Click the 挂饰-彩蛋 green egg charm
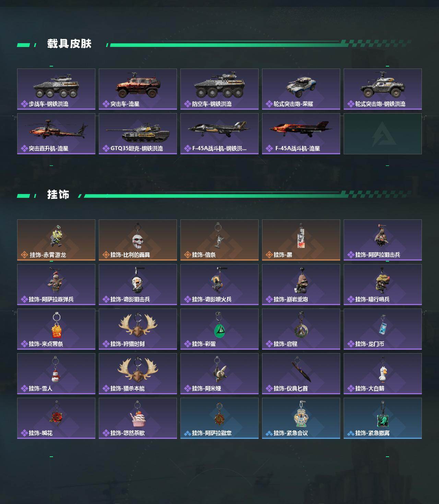 click(219, 329)
